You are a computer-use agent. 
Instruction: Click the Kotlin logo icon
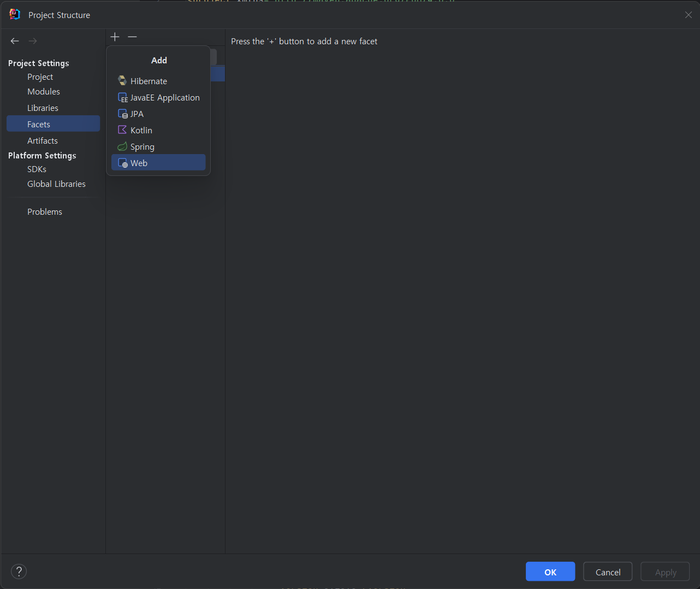point(122,130)
